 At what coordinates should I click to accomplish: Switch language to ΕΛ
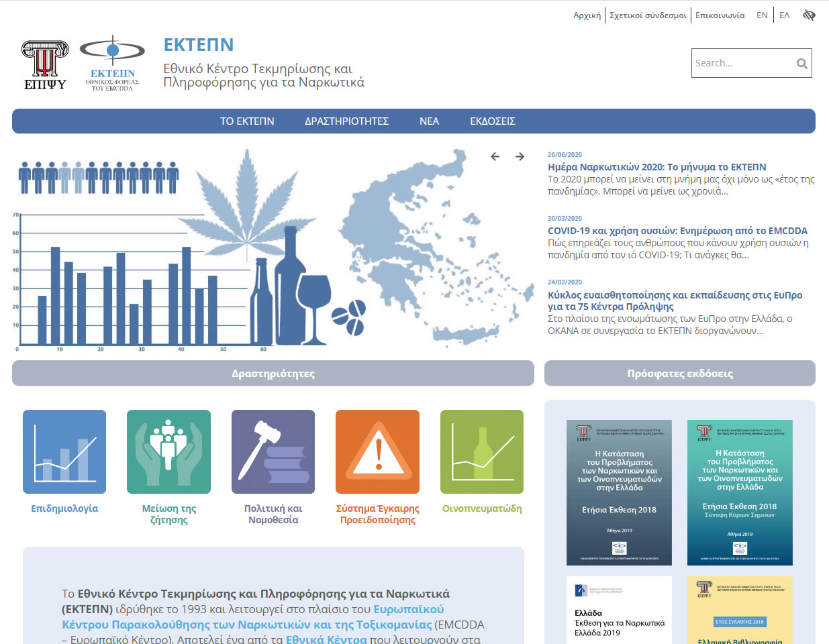point(784,15)
